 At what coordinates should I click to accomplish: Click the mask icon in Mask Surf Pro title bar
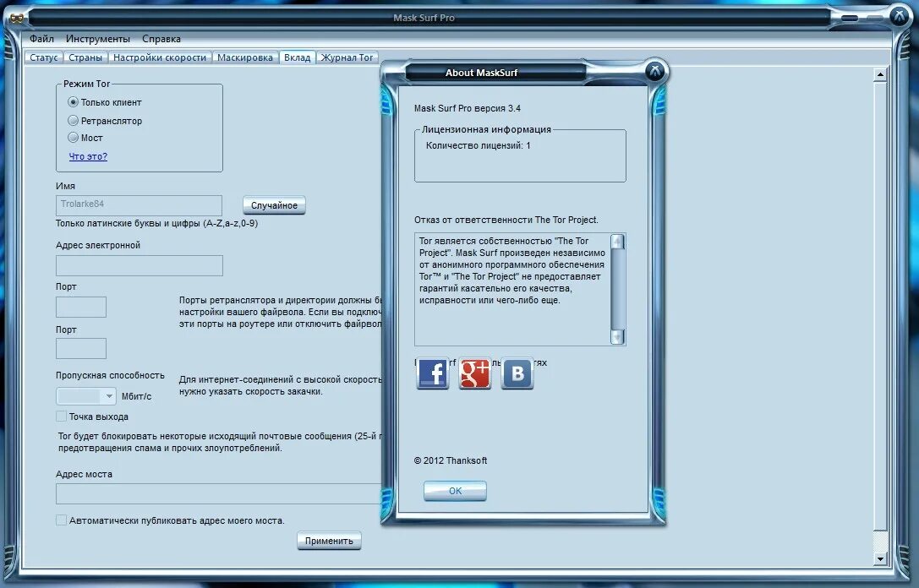click(x=16, y=18)
